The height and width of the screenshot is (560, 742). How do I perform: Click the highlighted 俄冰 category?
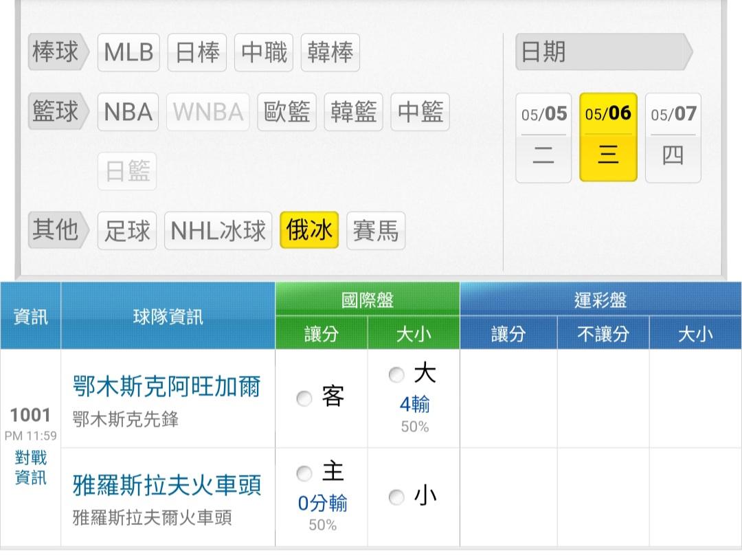pyautogui.click(x=309, y=230)
